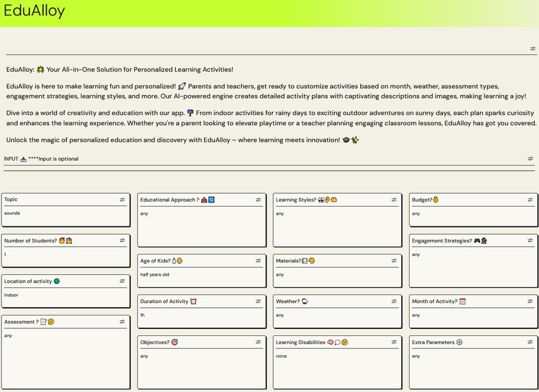
Task: Edit the Materials field value 'any'
Action: point(337,277)
